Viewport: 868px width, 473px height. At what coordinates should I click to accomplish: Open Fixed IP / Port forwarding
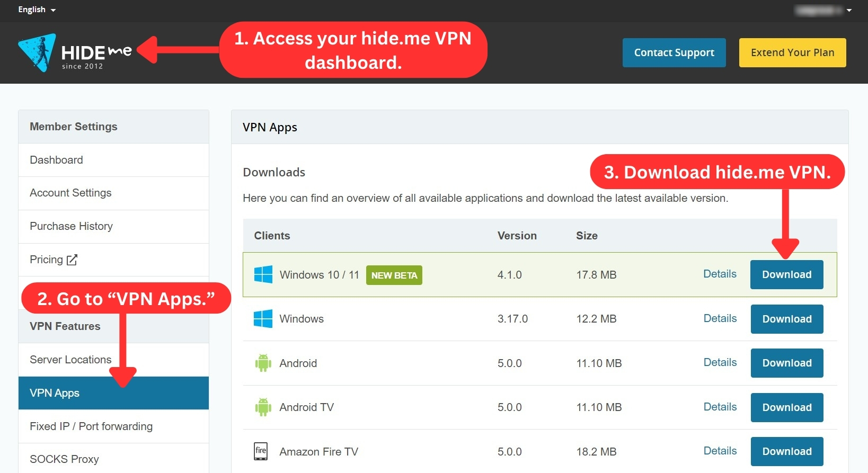(114, 426)
